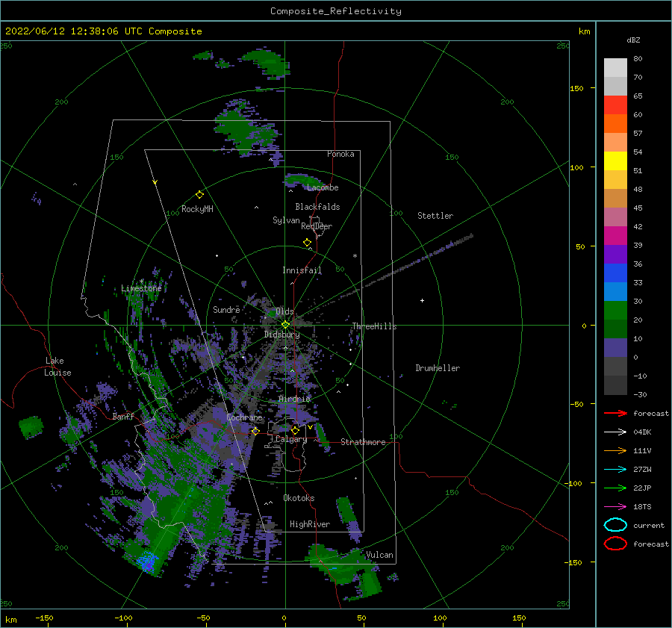Click the HighRiver label
Screen dimensions: 672x628
tap(310, 524)
